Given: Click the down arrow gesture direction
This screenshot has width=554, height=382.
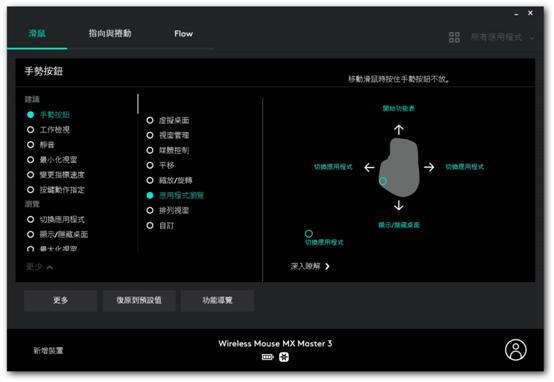Looking at the screenshot, I should pyautogui.click(x=399, y=205).
